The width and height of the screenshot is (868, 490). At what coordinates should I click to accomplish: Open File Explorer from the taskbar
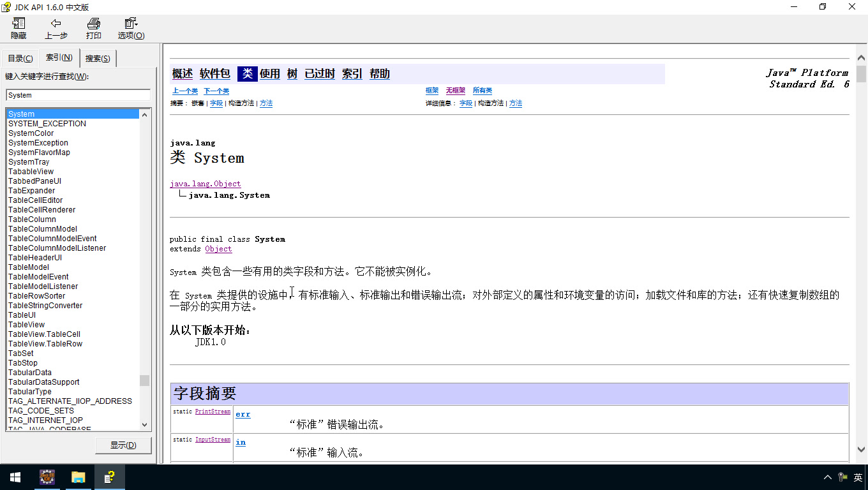pos(78,477)
